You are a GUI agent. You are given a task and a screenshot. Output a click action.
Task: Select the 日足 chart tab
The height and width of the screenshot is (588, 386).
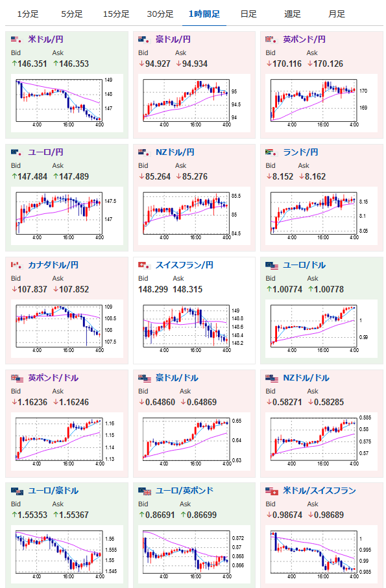[248, 14]
